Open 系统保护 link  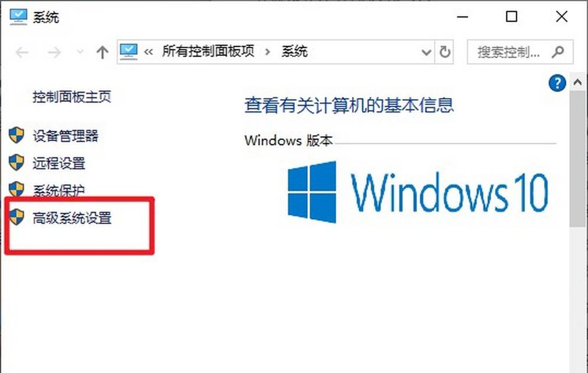58,191
